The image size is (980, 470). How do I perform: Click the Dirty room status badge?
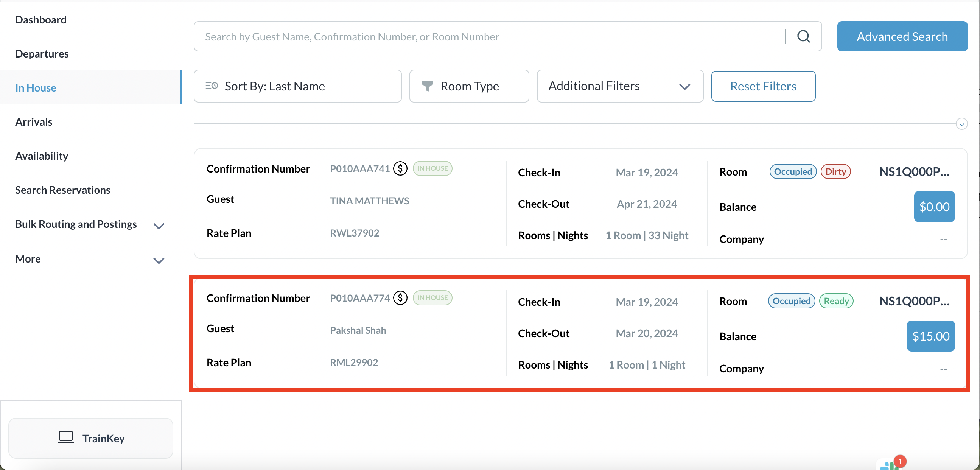(x=835, y=172)
